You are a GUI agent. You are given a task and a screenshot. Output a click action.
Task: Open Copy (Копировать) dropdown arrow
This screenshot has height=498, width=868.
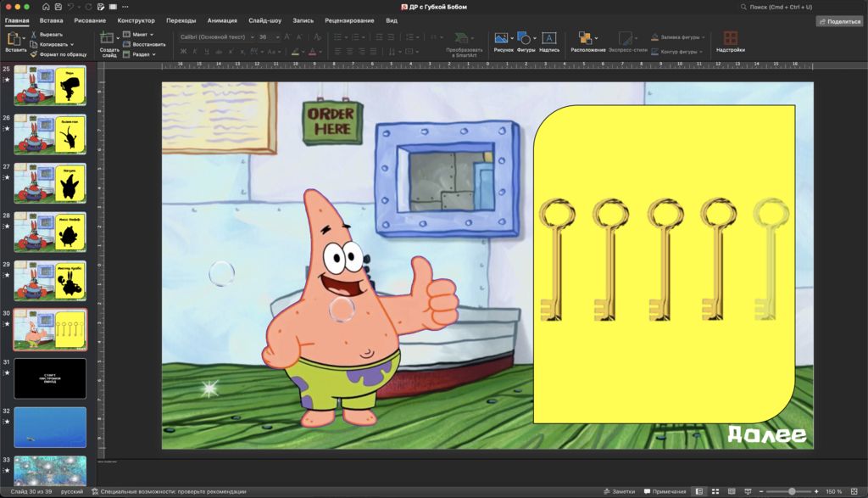coord(72,44)
